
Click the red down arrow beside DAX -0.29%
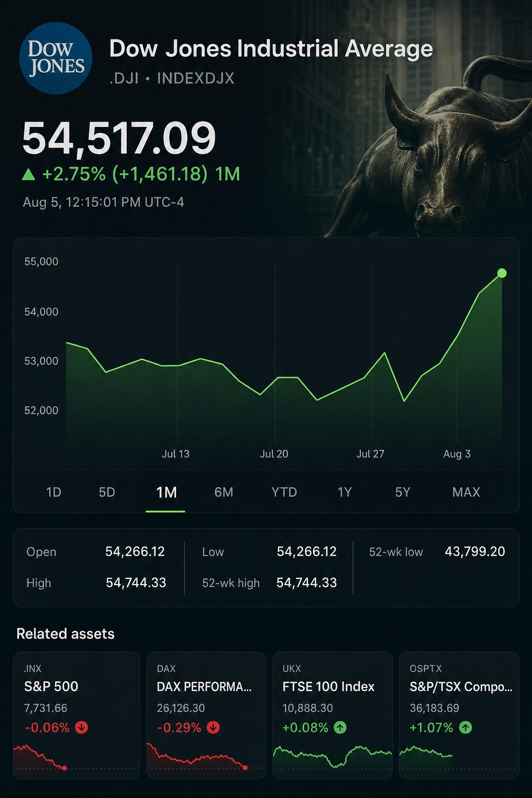click(213, 727)
